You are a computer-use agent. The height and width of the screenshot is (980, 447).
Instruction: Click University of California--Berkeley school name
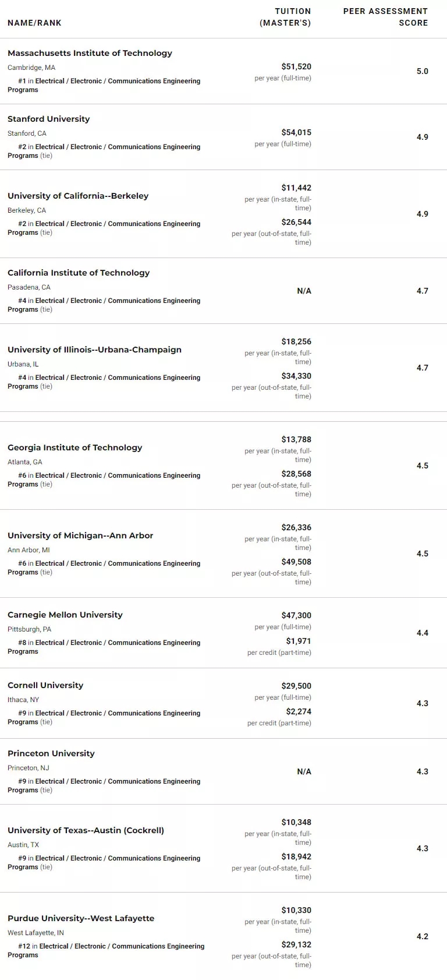tap(77, 196)
